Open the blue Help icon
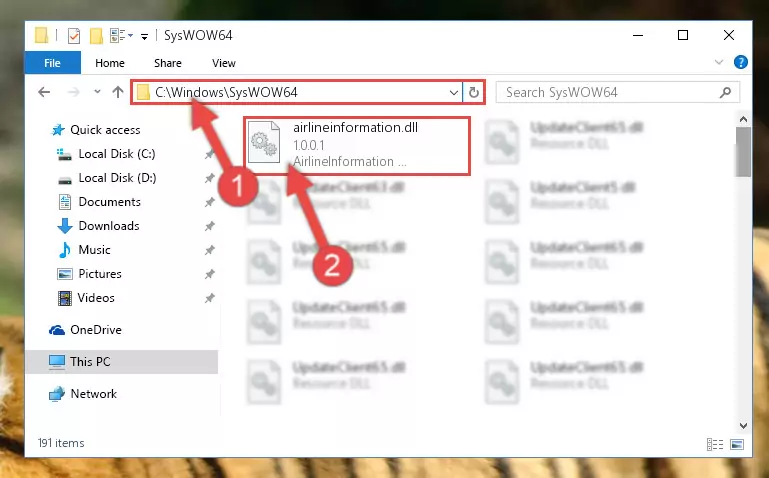The width and height of the screenshot is (769, 478). tap(741, 62)
